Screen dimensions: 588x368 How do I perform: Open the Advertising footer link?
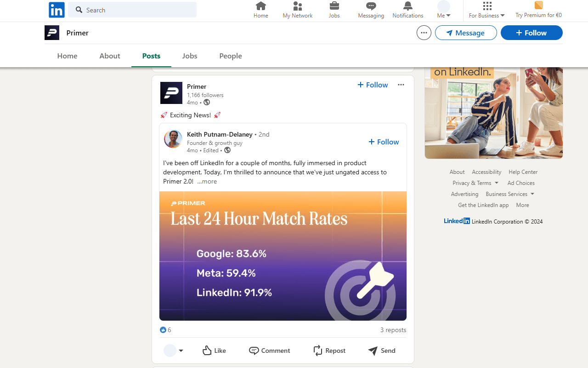click(464, 194)
